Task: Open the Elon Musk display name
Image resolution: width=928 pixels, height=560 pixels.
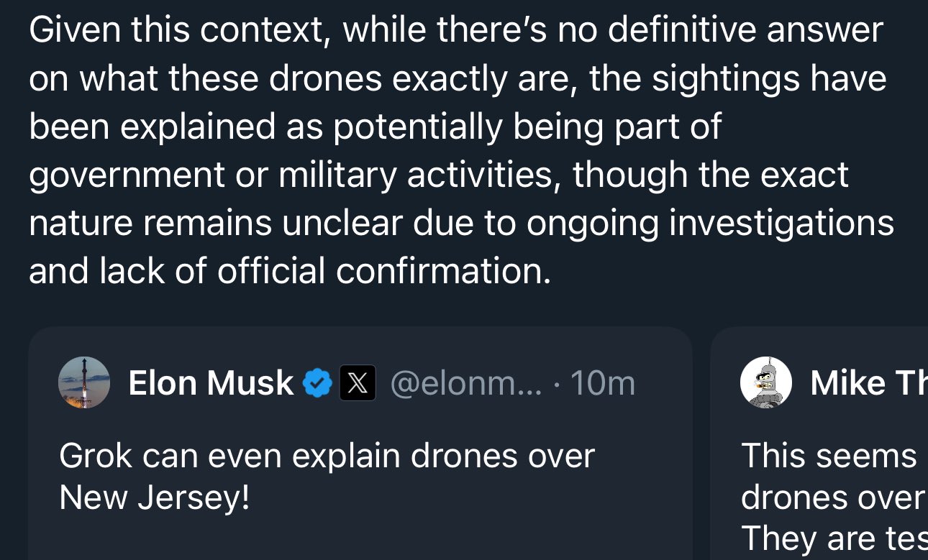Action: tap(211, 383)
